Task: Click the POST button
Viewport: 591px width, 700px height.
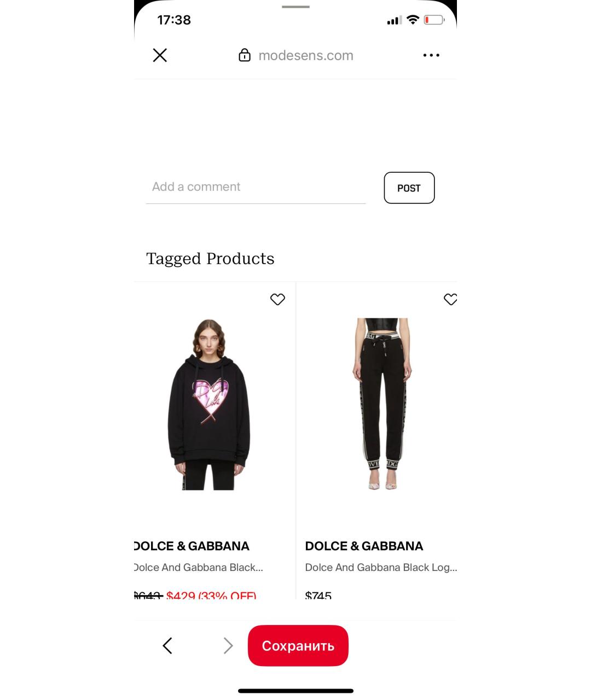Action: click(409, 188)
